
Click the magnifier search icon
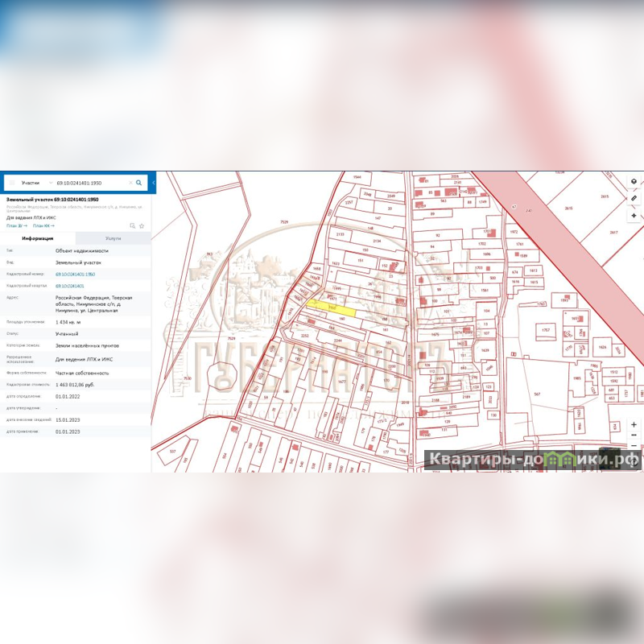pyautogui.click(x=139, y=183)
